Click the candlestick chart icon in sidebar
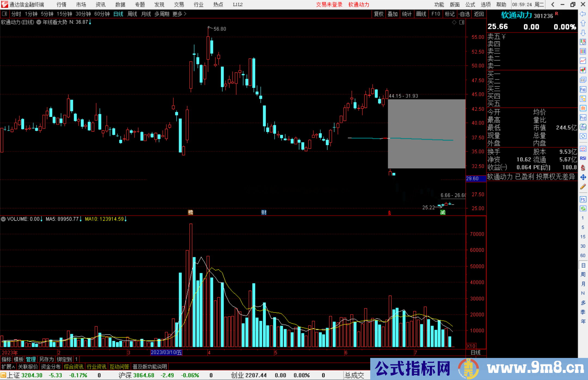Viewport: 588px width, 380px height. tap(583, 70)
